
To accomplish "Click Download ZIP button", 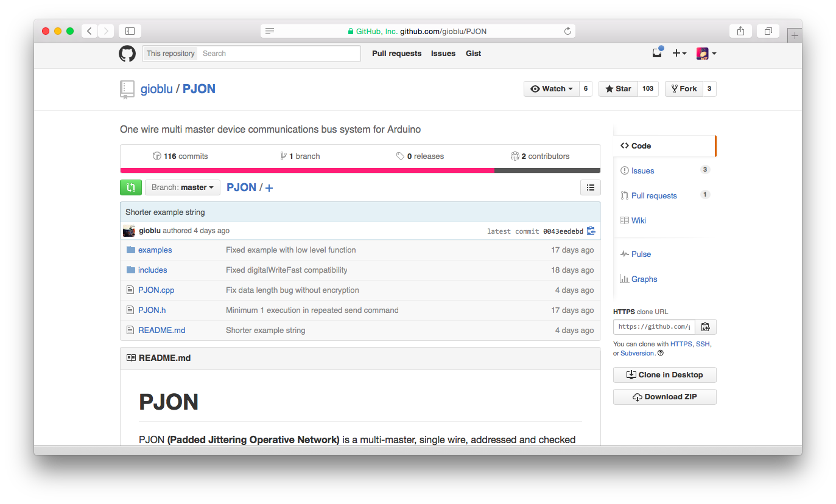I will coord(664,397).
